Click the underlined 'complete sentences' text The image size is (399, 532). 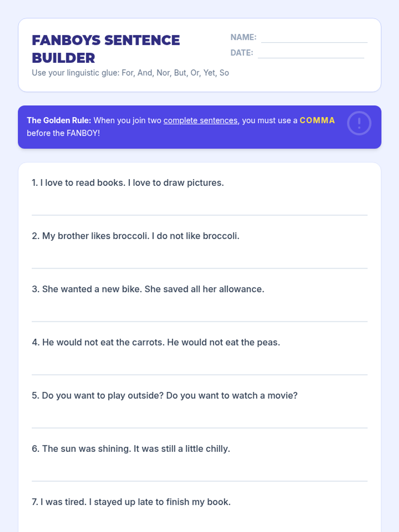(x=200, y=120)
